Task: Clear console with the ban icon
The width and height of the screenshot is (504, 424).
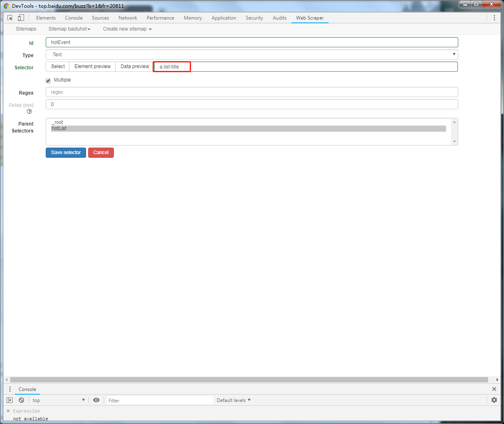Action: coord(21,400)
